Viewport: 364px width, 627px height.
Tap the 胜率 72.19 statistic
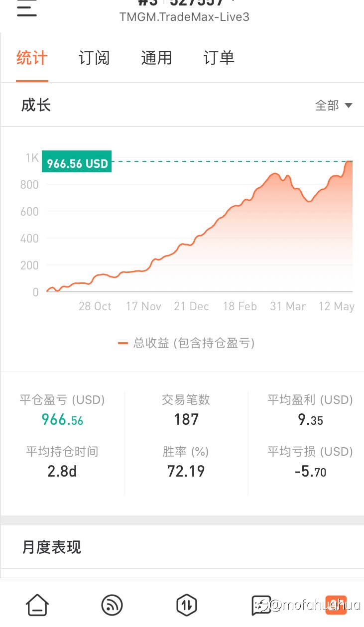tap(186, 462)
